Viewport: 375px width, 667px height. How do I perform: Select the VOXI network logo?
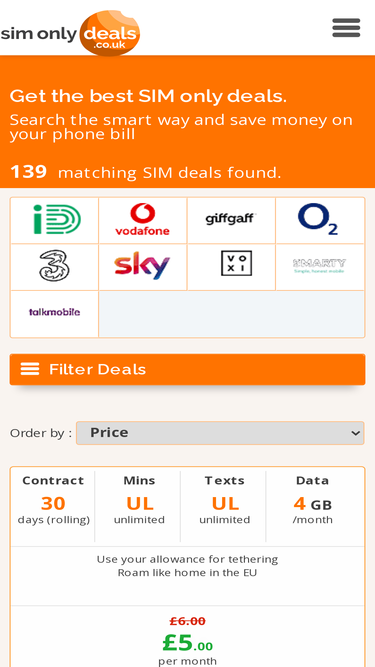click(231, 267)
